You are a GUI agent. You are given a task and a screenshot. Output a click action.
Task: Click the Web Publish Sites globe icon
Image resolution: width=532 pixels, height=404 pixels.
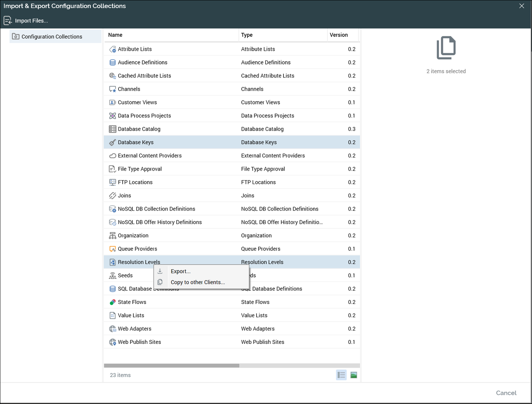pyautogui.click(x=113, y=342)
